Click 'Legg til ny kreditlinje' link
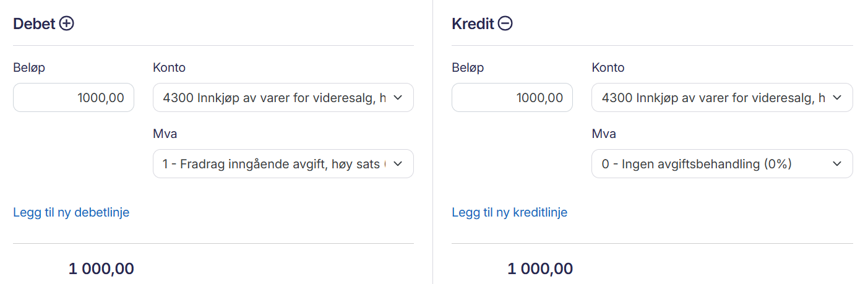The image size is (868, 284). click(x=509, y=213)
